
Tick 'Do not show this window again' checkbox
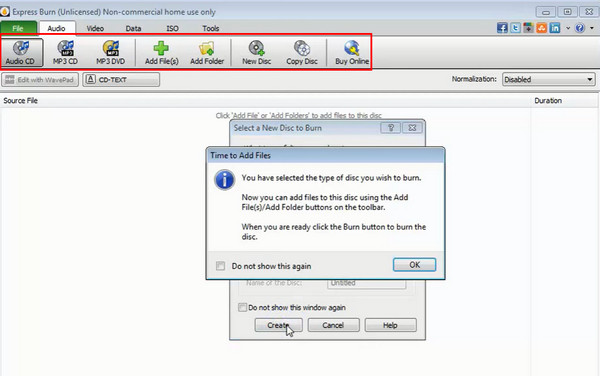click(242, 307)
